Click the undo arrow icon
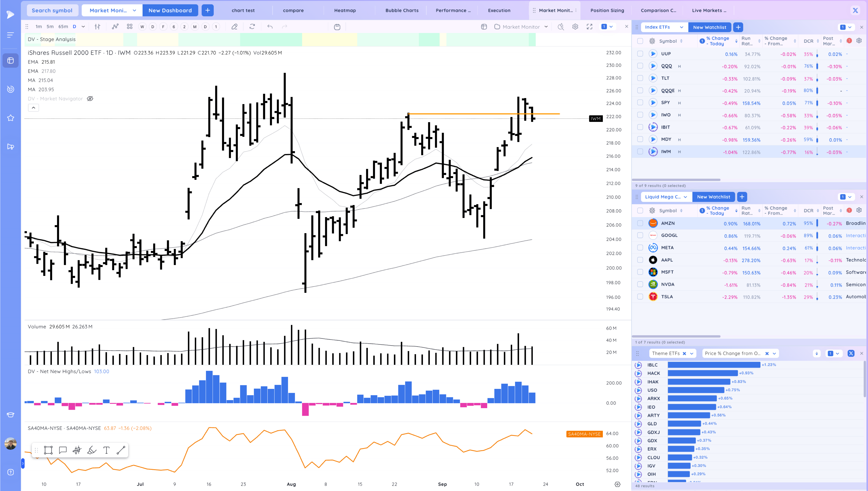The image size is (868, 491). point(270,27)
